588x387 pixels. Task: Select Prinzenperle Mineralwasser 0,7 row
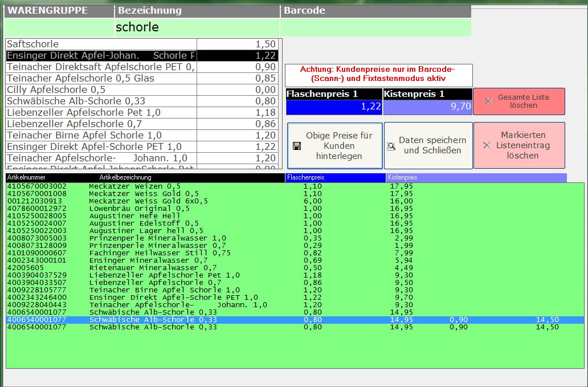[x=295, y=246]
